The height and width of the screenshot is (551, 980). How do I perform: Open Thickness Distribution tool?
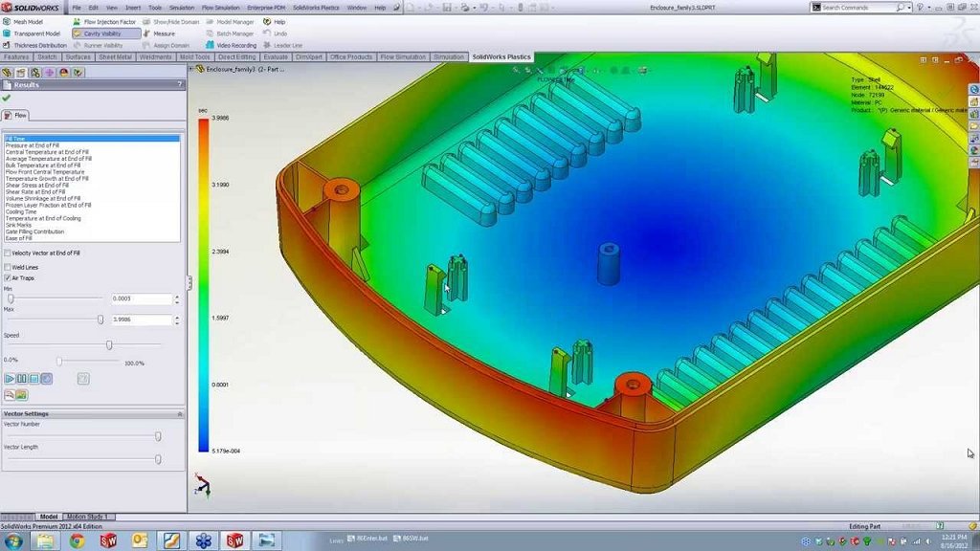point(7,45)
